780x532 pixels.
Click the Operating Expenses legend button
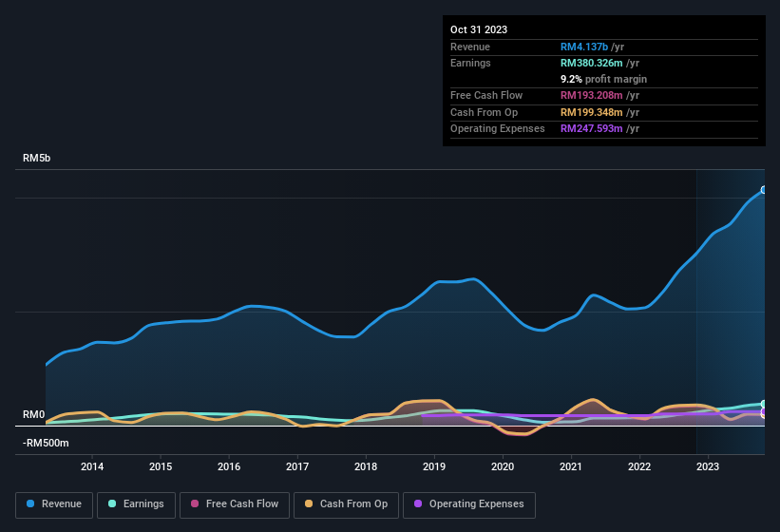coord(469,504)
